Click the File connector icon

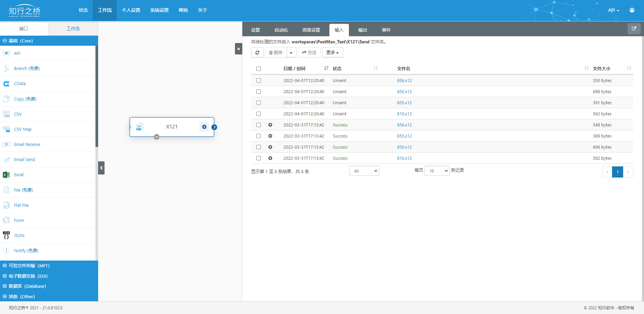point(6,190)
